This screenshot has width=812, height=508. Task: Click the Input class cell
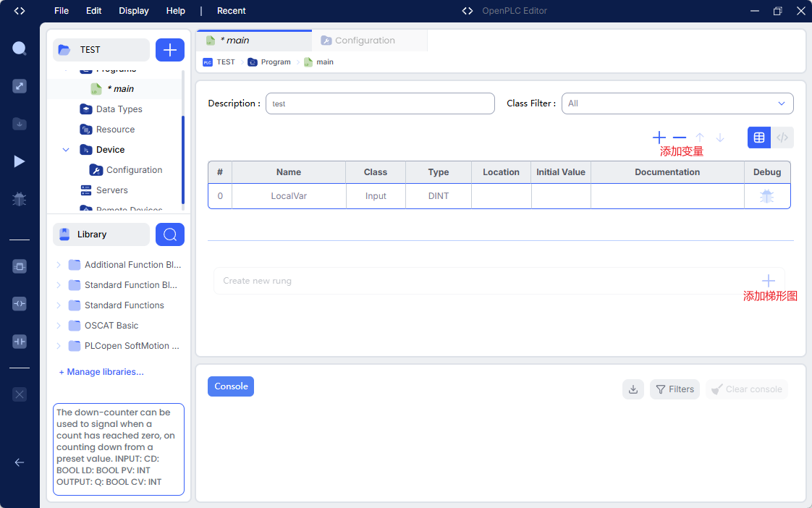coord(376,196)
